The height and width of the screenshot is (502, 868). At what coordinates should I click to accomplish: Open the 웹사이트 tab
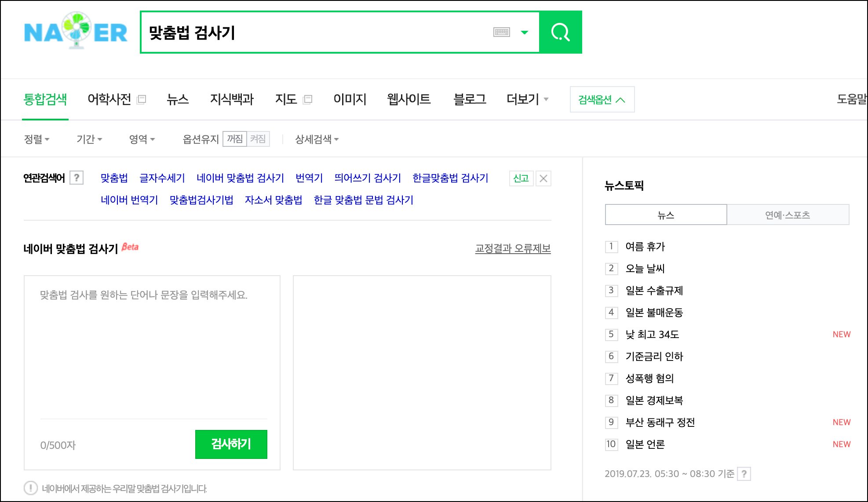pos(409,99)
